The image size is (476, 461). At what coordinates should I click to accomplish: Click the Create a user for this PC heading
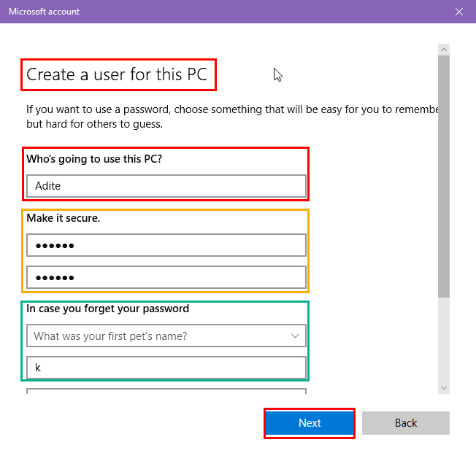pos(117,74)
